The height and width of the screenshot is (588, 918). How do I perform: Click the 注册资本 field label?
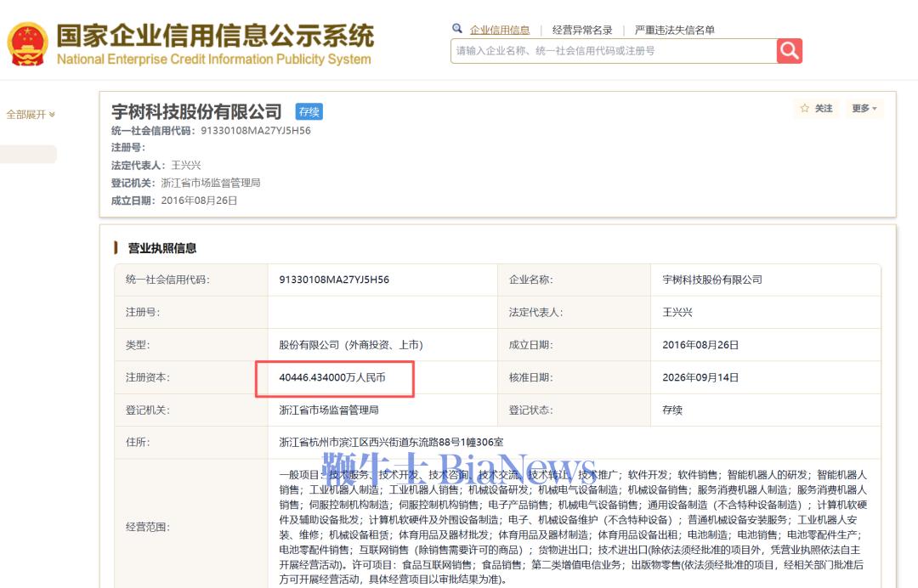[148, 378]
